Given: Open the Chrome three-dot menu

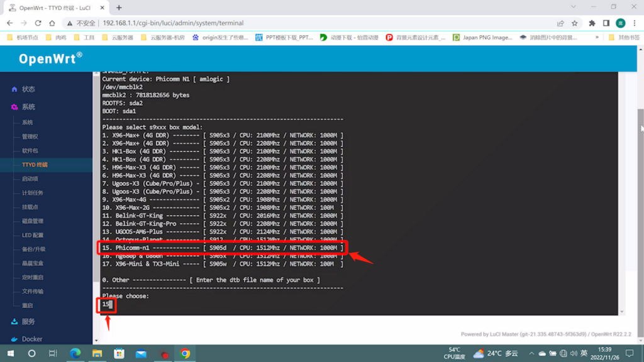Looking at the screenshot, I should tap(635, 23).
